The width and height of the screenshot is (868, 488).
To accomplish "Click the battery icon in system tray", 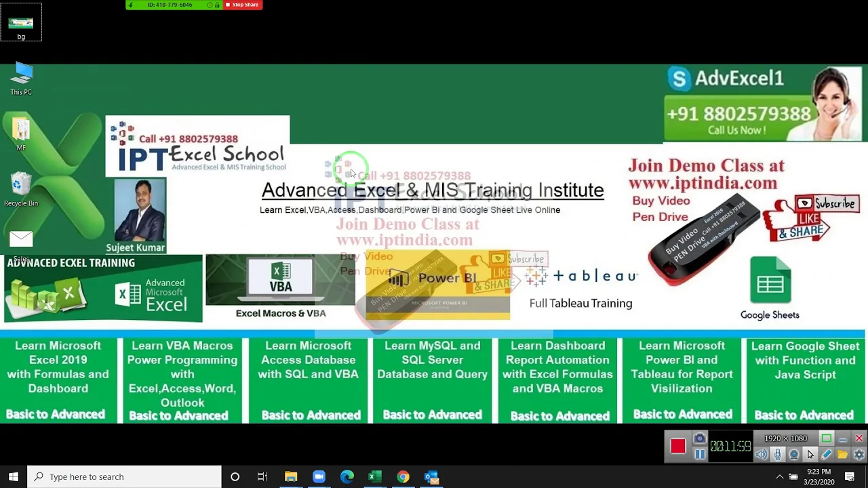I will (x=793, y=476).
